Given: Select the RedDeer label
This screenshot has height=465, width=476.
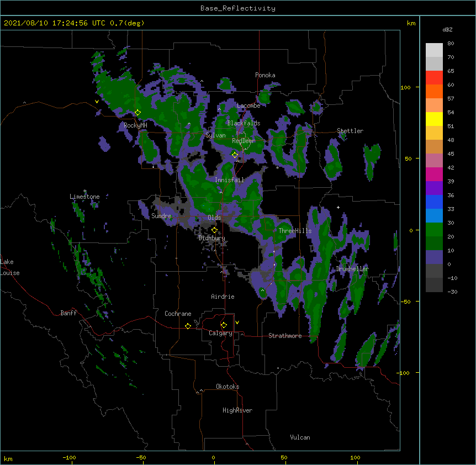Looking at the screenshot, I should (244, 141).
